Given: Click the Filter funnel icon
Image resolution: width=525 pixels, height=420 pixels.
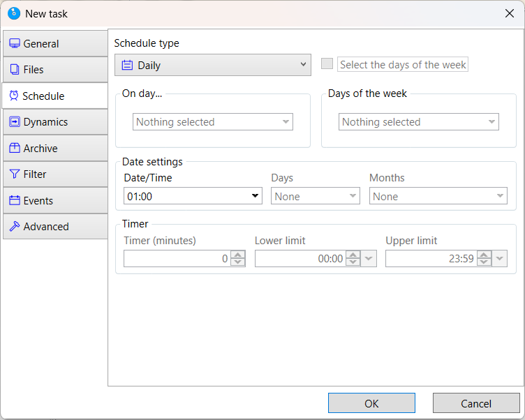Looking at the screenshot, I should (14, 174).
